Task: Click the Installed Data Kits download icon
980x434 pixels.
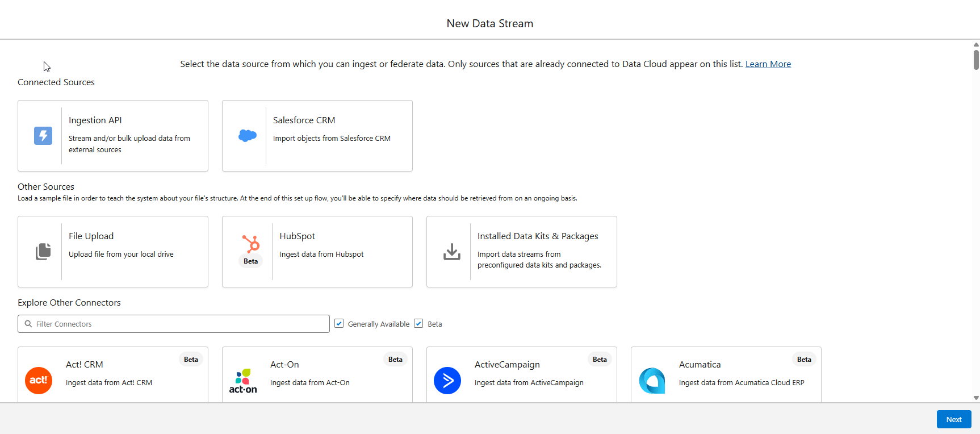Action: [452, 252]
